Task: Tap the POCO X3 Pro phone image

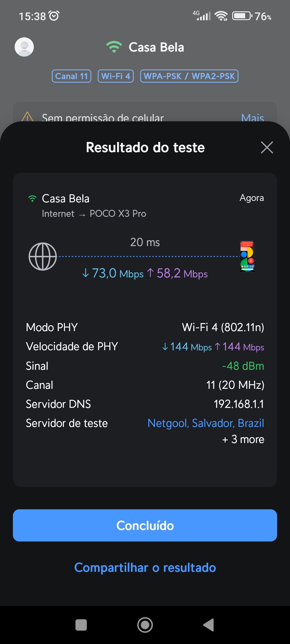Action: point(247,257)
